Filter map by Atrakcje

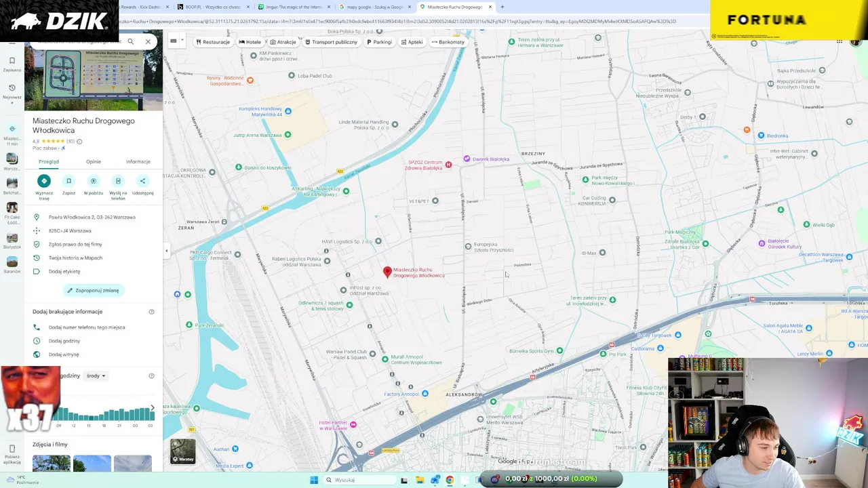[x=282, y=42]
